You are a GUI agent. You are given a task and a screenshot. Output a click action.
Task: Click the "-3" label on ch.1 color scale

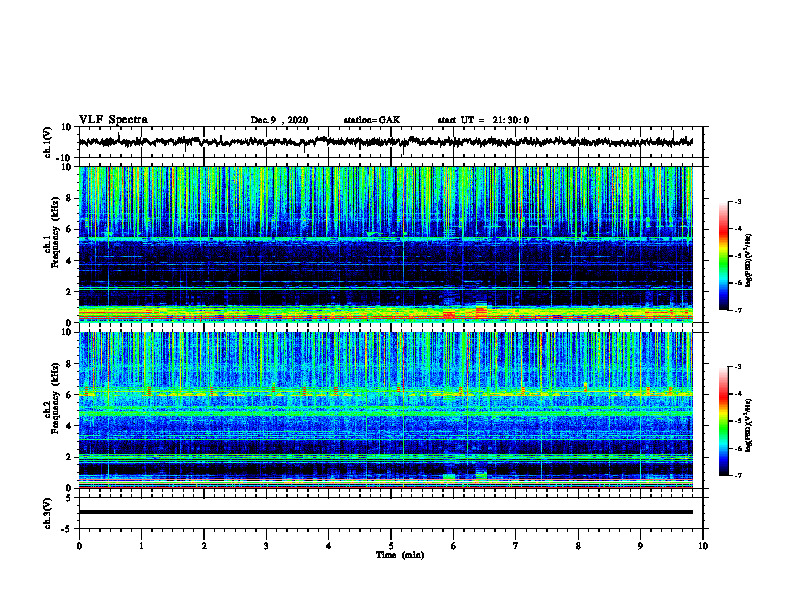(738, 201)
